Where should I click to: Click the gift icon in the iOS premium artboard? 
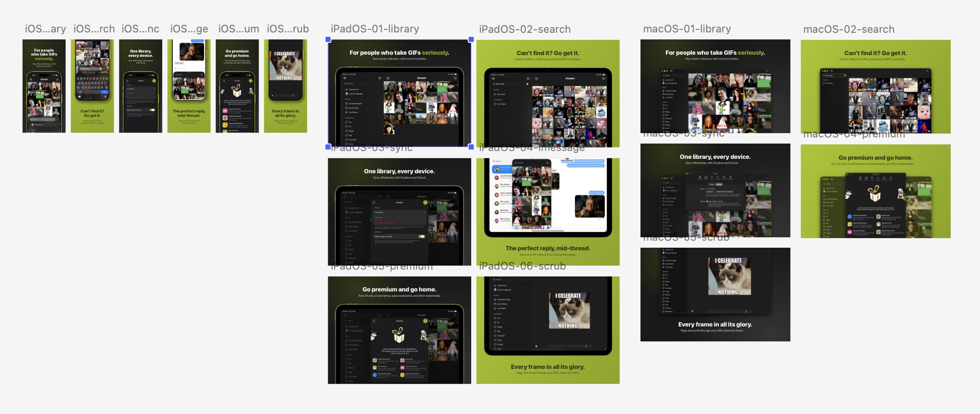click(x=236, y=91)
